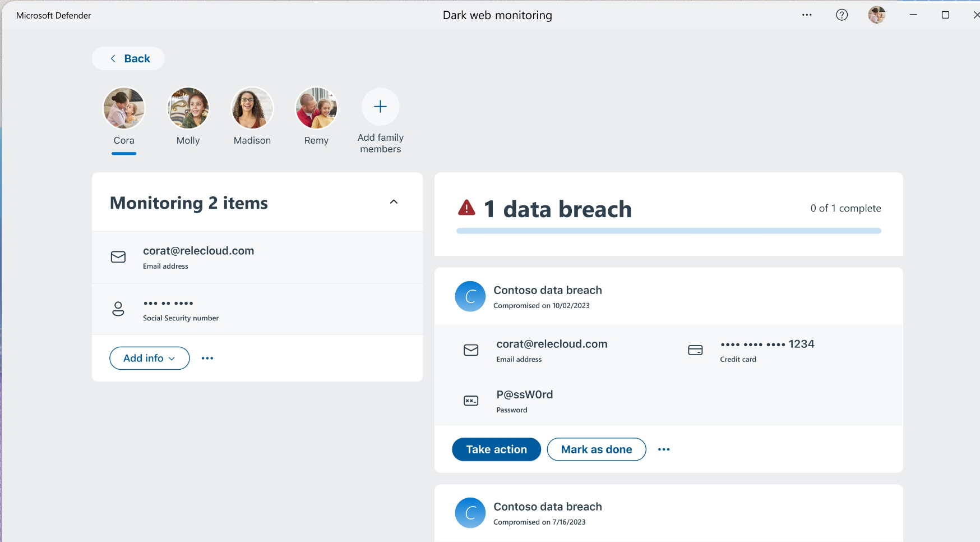This screenshot has height=542, width=980.
Task: Minimize the Microsoft Defender window
Action: point(913,15)
